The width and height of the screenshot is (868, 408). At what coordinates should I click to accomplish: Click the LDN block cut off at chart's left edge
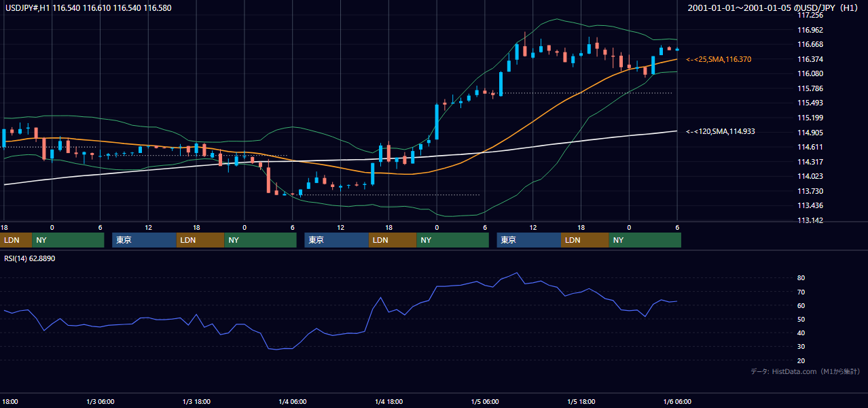pyautogui.click(x=16, y=240)
